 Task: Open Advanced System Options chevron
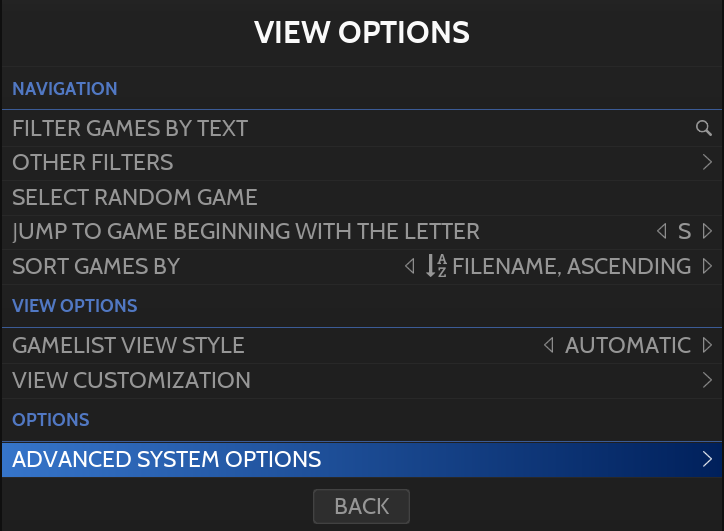point(707,460)
